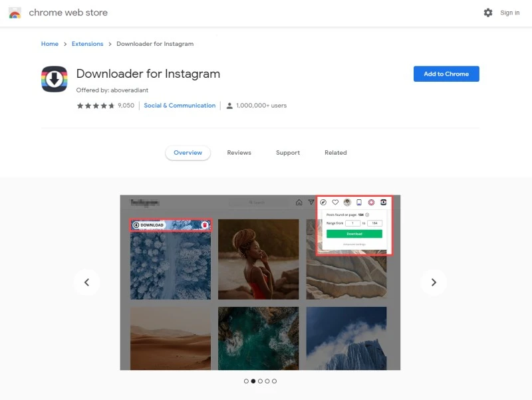The height and width of the screenshot is (400, 532).
Task: Navigate to Extensions in the breadcrumb
Action: 87,44
